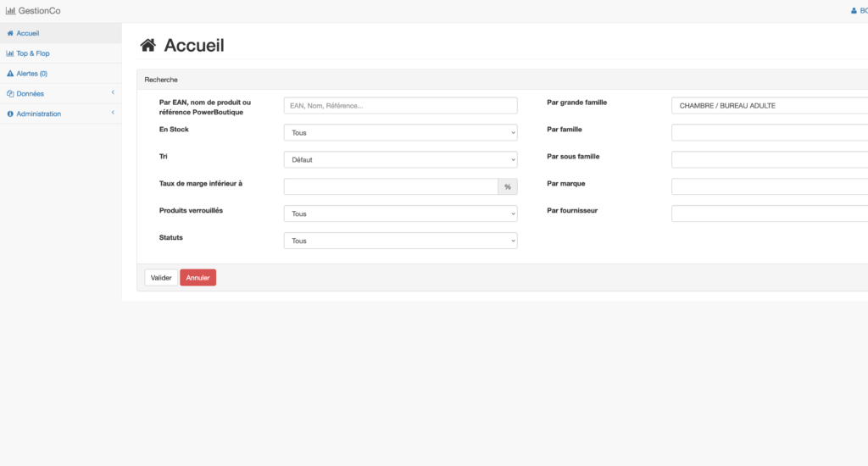The image size is (868, 466).
Task: Click the Valider button
Action: 161,278
